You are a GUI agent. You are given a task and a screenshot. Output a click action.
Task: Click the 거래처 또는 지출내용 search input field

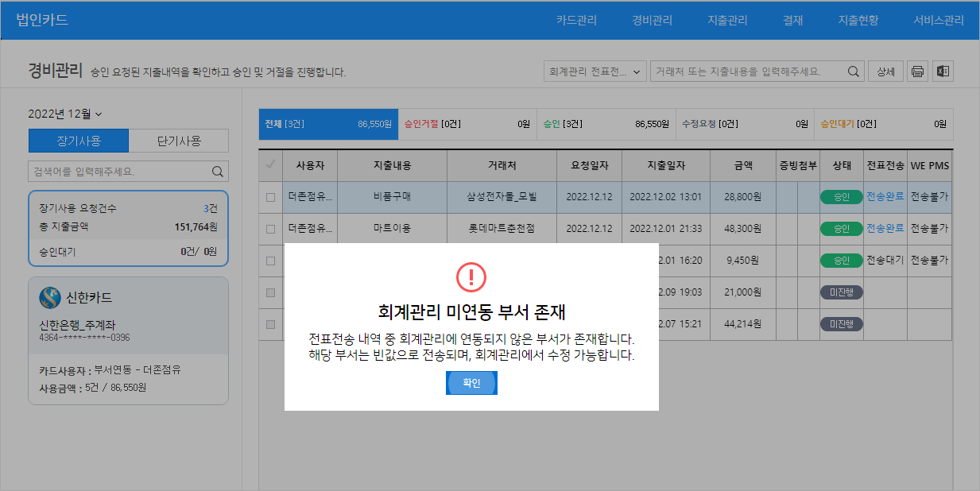click(x=747, y=72)
